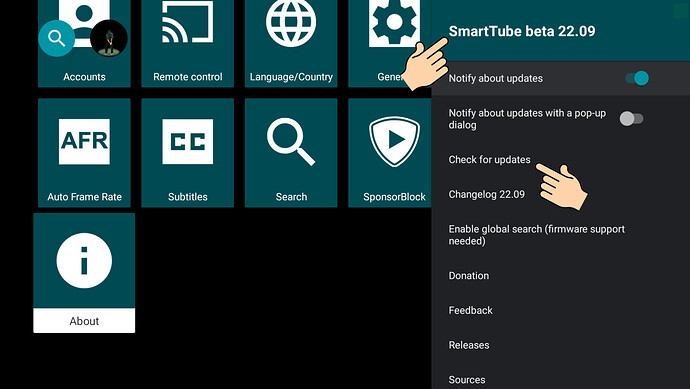The width and height of the screenshot is (690, 389).
Task: Open the SponsorBlock shield tile
Action: [x=389, y=153]
